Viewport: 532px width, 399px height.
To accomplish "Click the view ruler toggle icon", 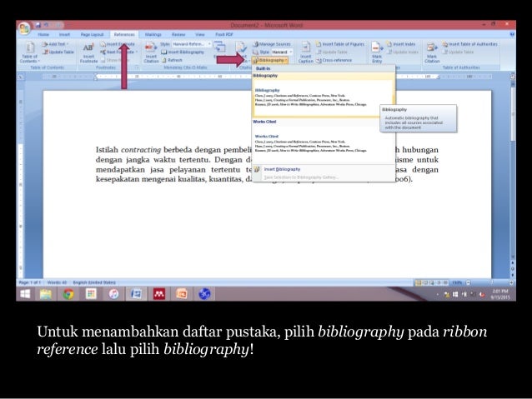I will [x=513, y=77].
